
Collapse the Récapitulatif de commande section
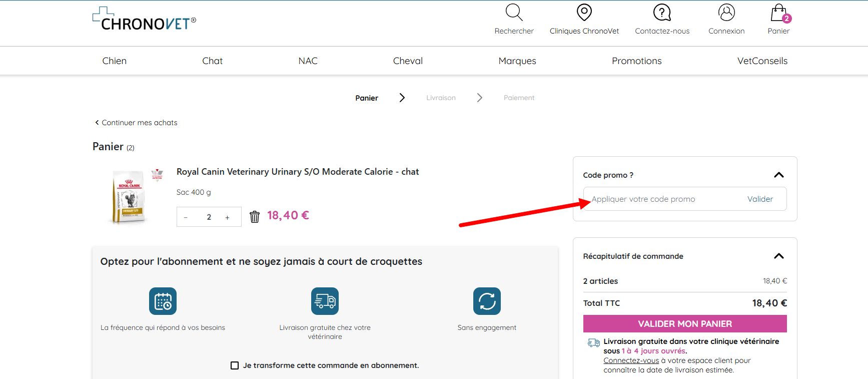778,256
